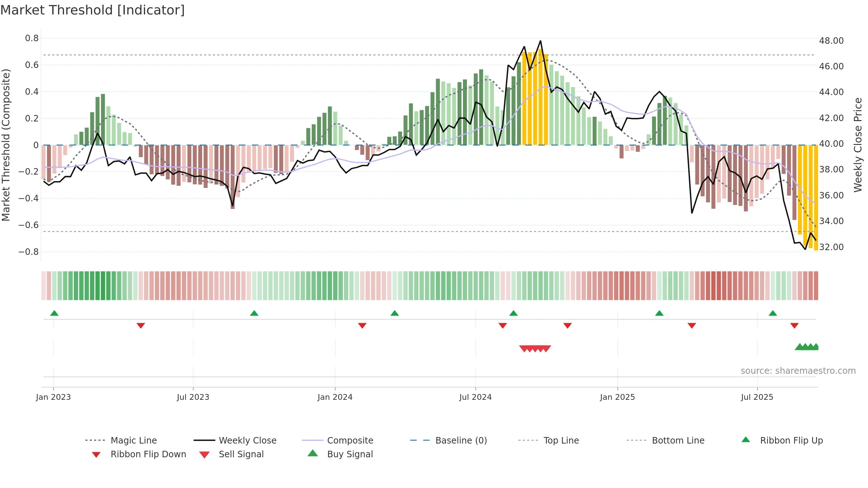The width and height of the screenshot is (868, 488).
Task: Click the Jan 2023 x-axis label
Action: pos(54,397)
